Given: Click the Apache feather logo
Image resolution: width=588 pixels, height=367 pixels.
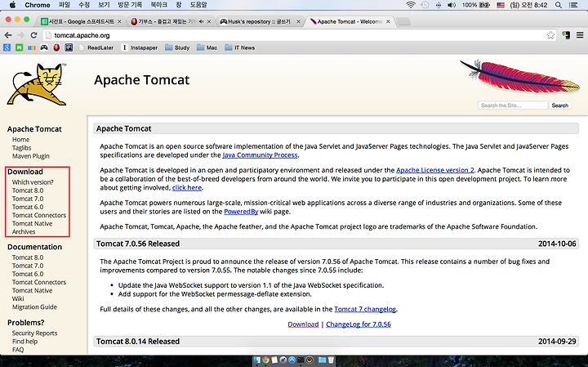Looking at the screenshot, I should [519, 77].
